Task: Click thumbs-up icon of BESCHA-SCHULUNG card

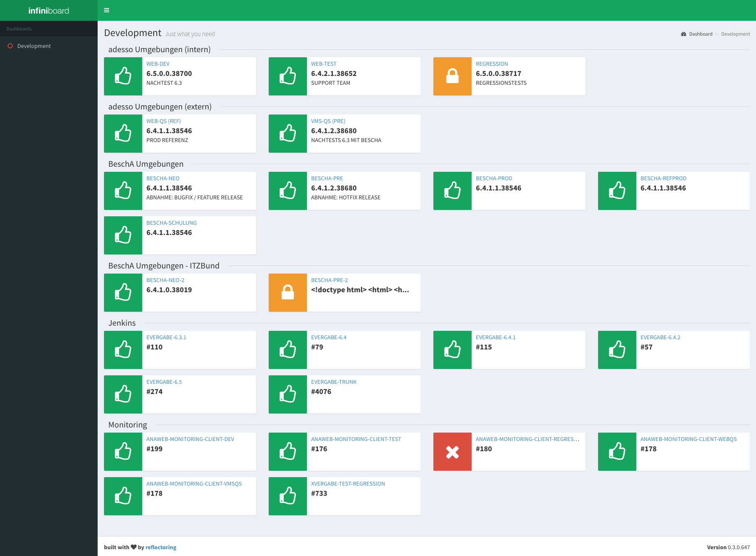Action: click(123, 235)
